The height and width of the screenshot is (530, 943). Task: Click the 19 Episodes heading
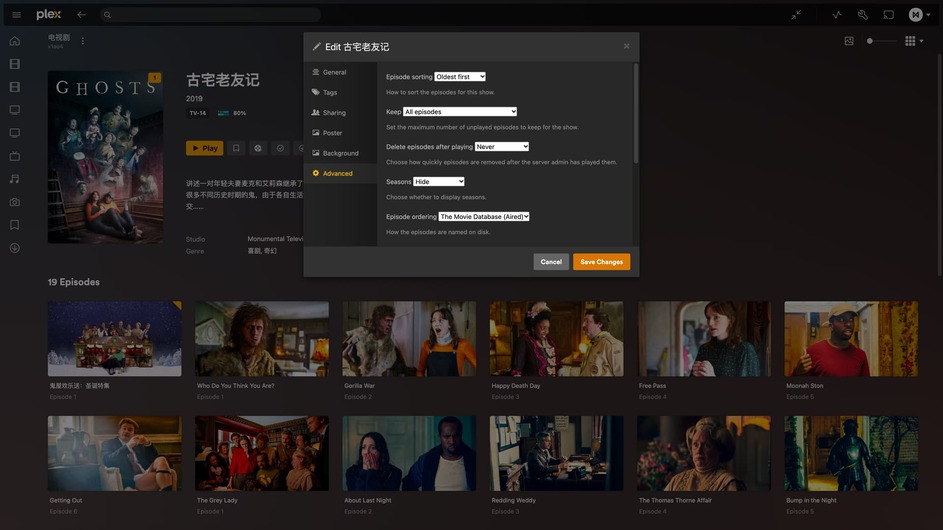[73, 282]
